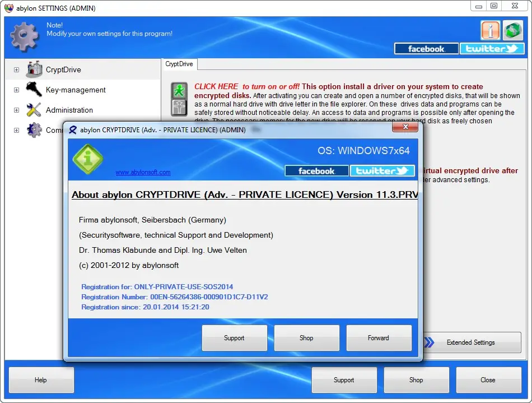
Task: Click the Key-management black key icon
Action: pos(34,90)
